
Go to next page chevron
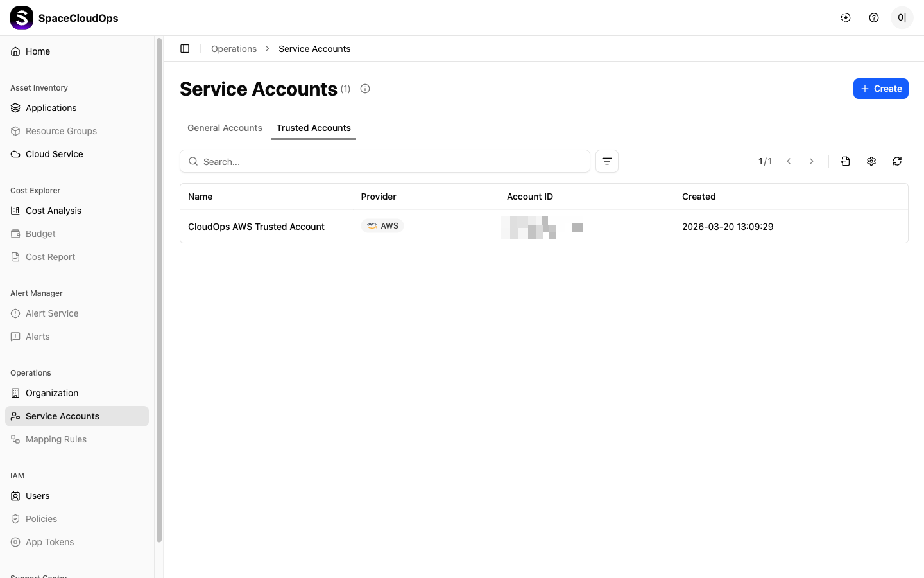(x=812, y=161)
